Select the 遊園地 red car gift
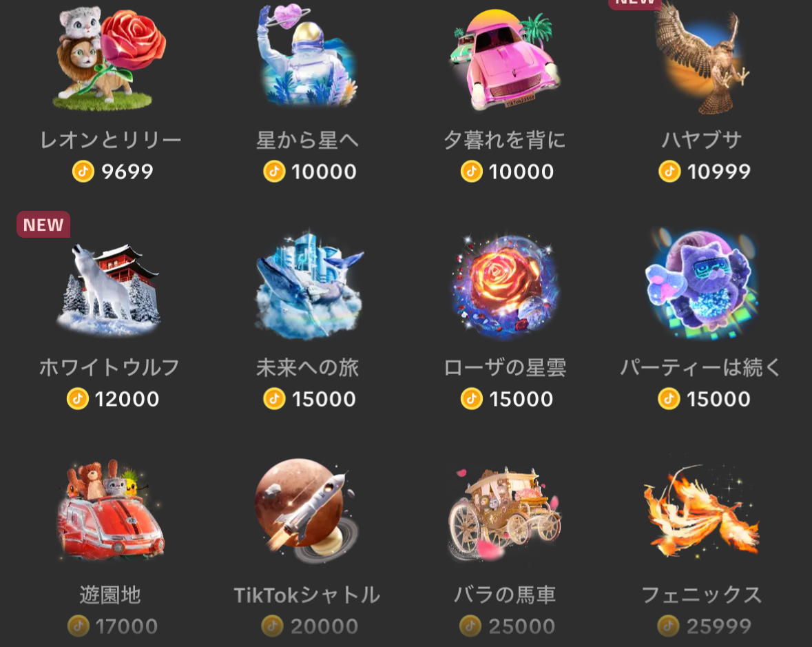 110,511
